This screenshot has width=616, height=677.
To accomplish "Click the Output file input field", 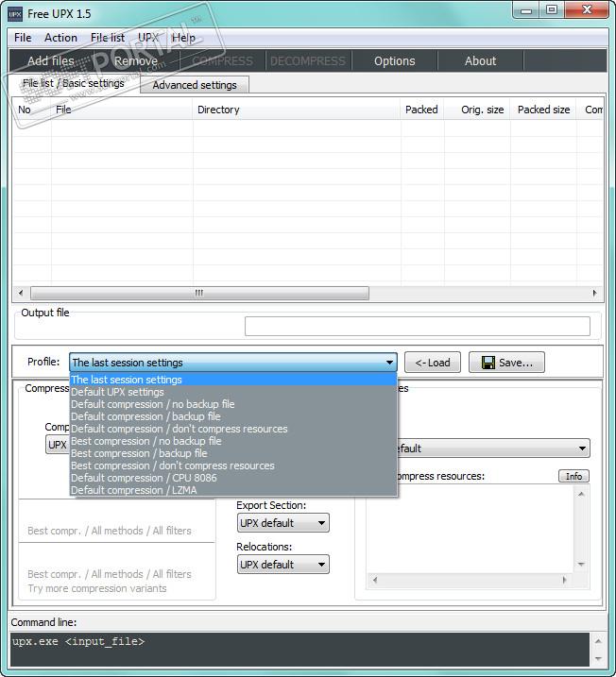I will coord(418,327).
